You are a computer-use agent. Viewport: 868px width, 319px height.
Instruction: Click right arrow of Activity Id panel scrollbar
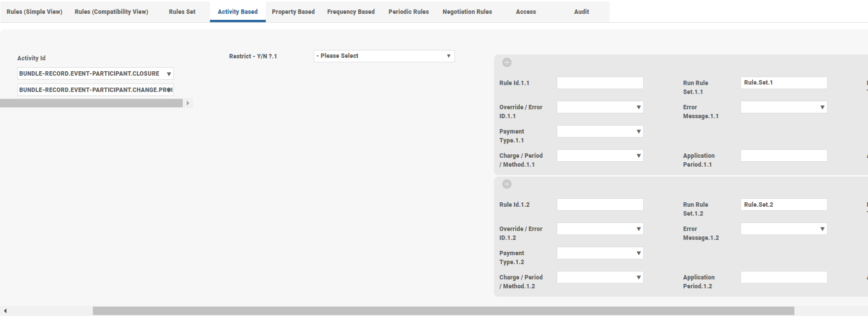coord(188,103)
